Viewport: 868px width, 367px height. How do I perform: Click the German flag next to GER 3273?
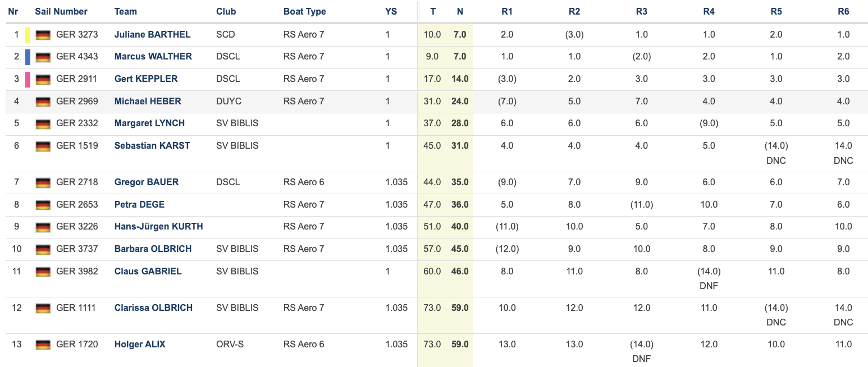click(x=43, y=35)
